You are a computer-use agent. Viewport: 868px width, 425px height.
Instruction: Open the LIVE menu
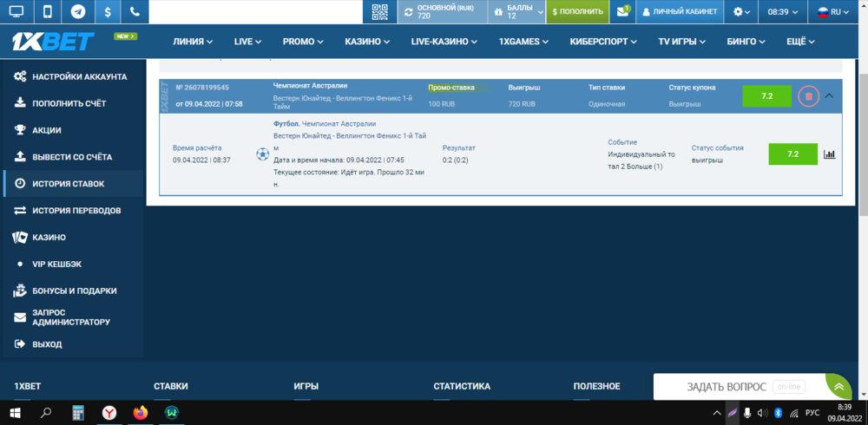[x=247, y=42]
